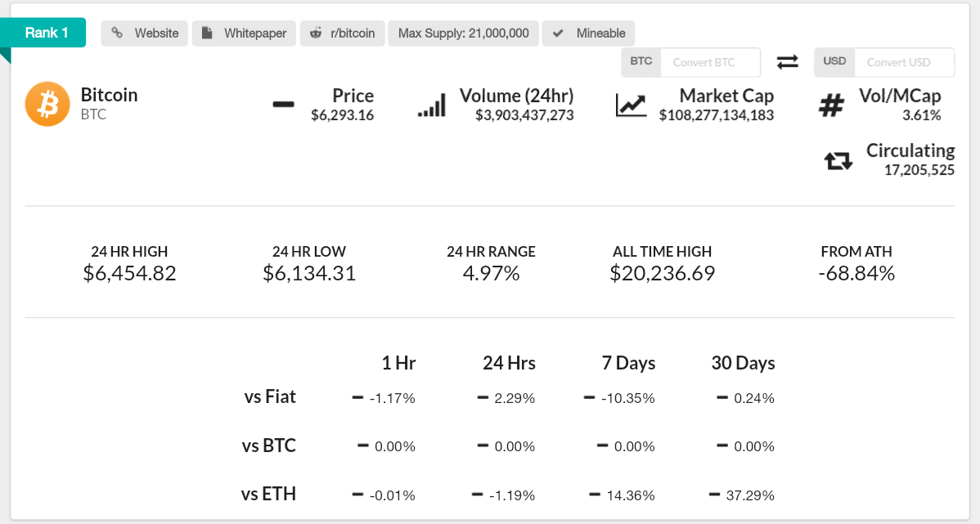Focus the Convert USD input field
Image resolution: width=980 pixels, height=524 pixels.
[903, 62]
